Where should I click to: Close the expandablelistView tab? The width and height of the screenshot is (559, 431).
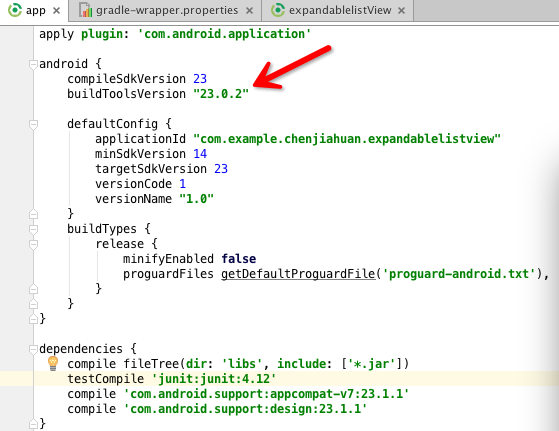401,11
